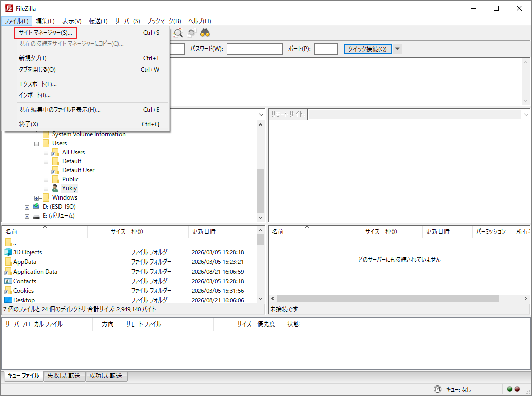Expand the All Users folder
The image size is (532, 396).
46,153
